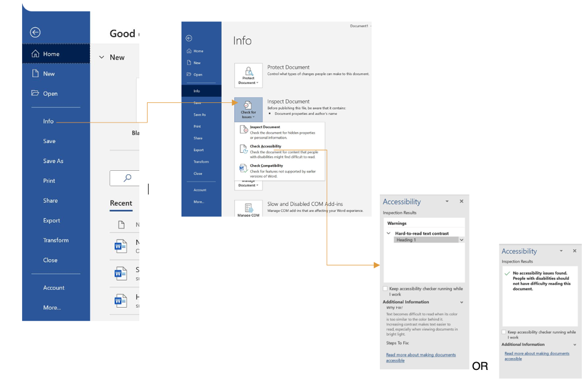Select Info in the large backstage sidebar
This screenshot has width=587, height=392.
pyautogui.click(x=48, y=121)
